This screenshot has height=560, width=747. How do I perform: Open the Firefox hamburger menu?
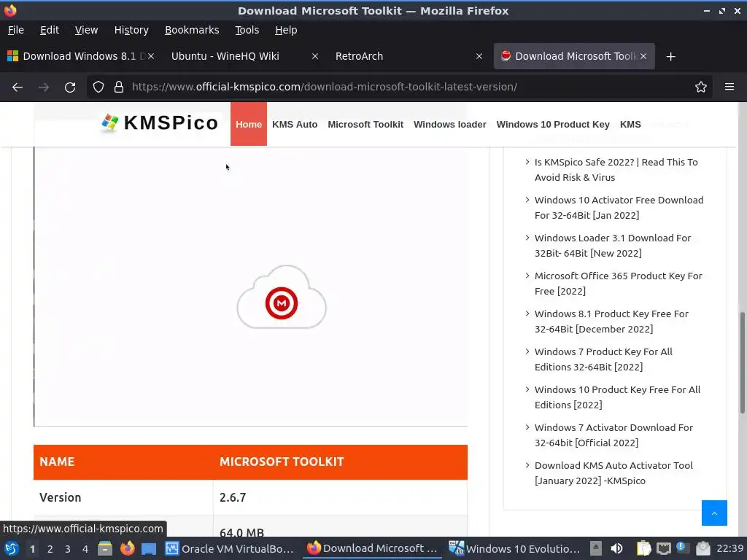pos(729,87)
